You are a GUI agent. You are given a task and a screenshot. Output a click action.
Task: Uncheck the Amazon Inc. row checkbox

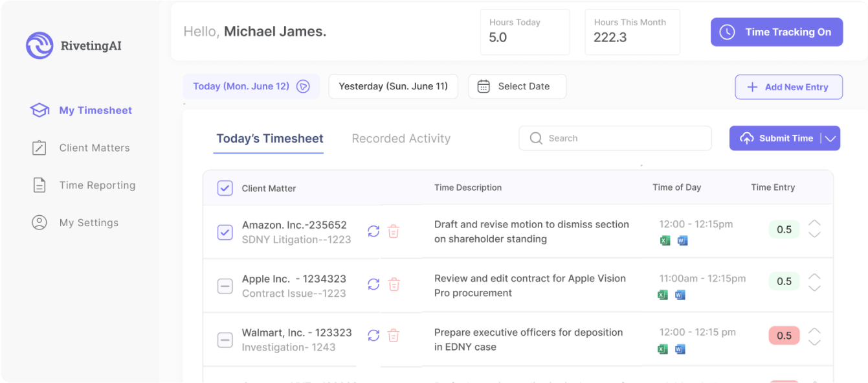(x=225, y=232)
